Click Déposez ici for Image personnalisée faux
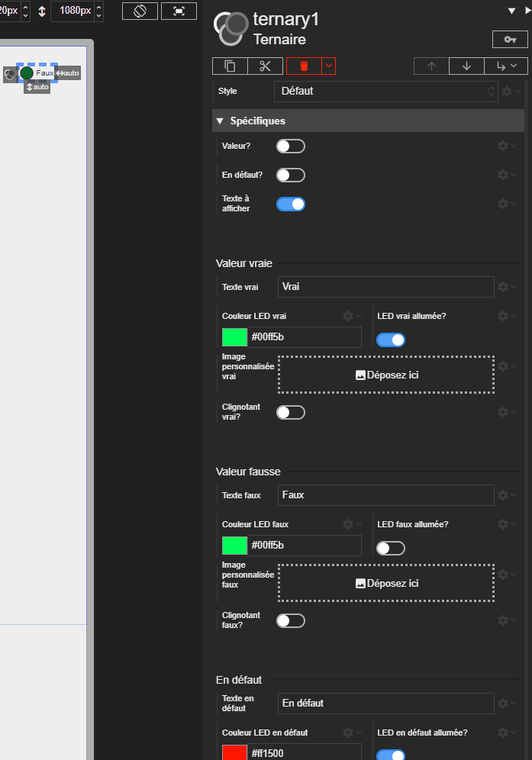532x760 pixels. point(386,583)
